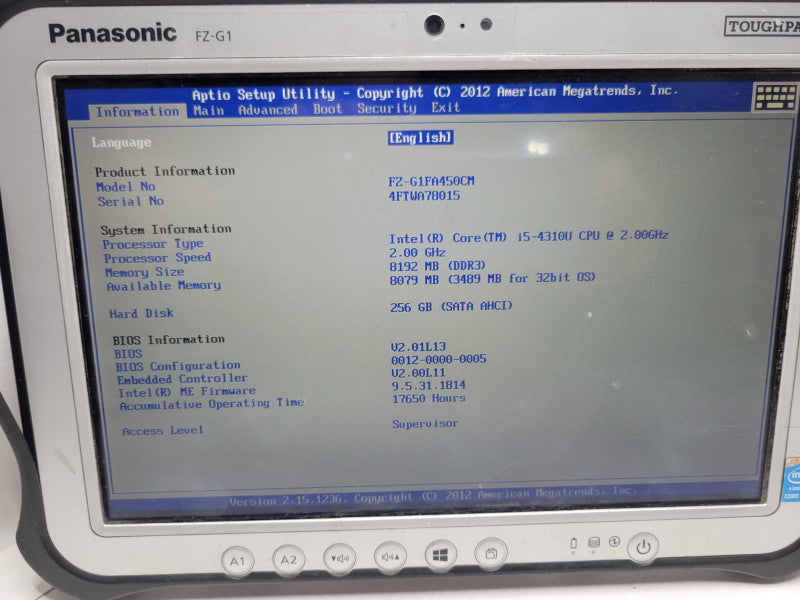
Task: Open the Advanced tab
Action: [x=268, y=110]
